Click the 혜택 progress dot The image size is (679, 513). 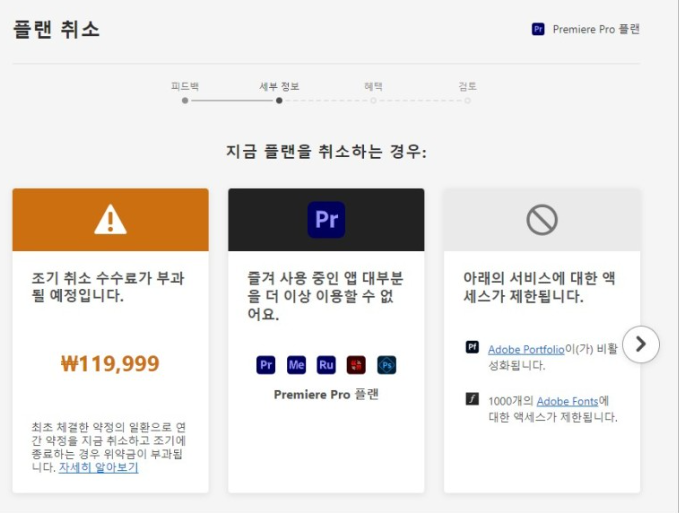point(373,100)
